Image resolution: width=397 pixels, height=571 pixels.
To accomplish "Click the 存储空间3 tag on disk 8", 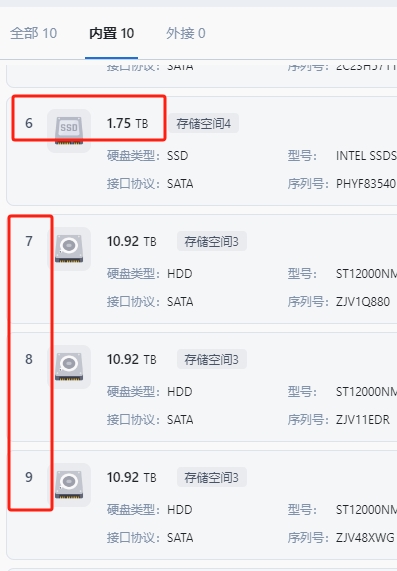I will (x=212, y=359).
